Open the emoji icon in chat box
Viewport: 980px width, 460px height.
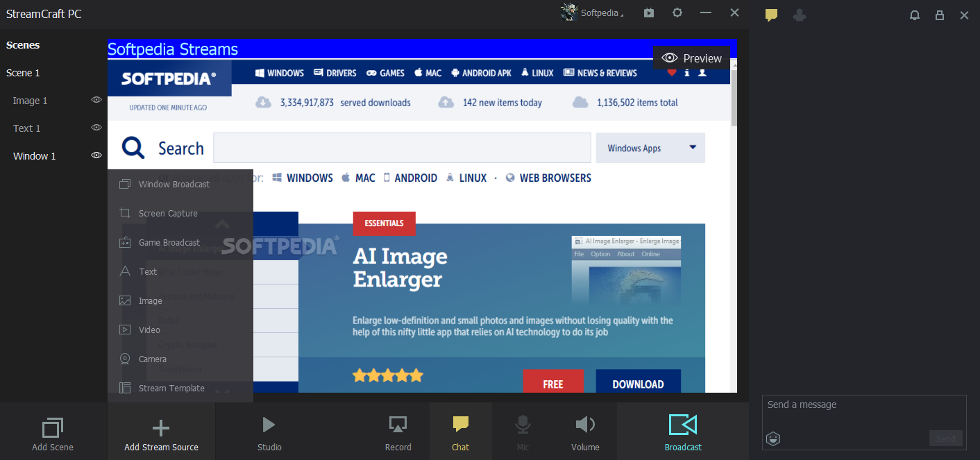(773, 438)
